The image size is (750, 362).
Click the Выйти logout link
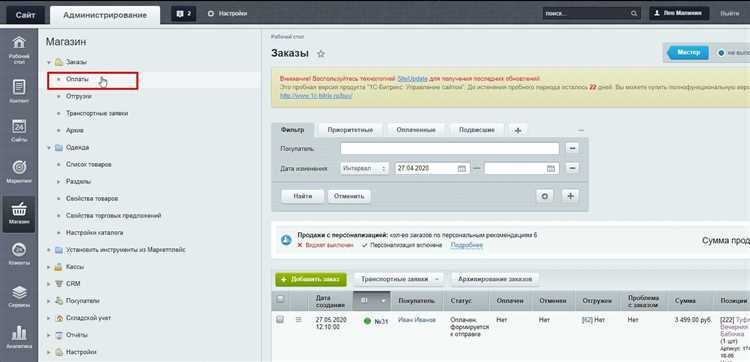(730, 14)
